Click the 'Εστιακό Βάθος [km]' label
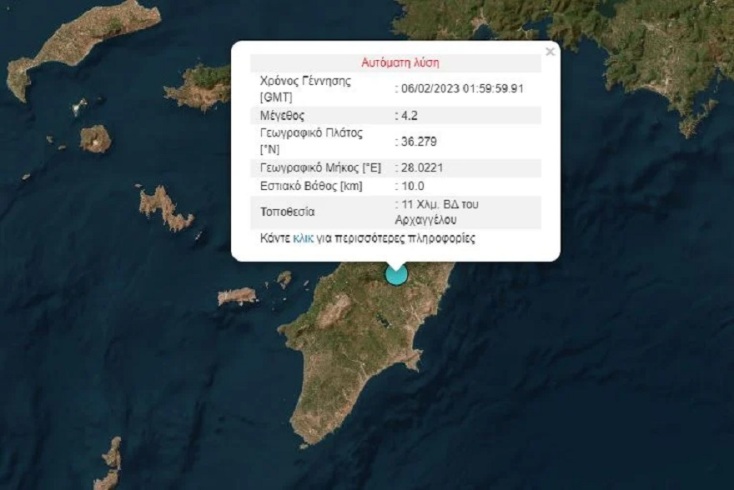 point(311,186)
